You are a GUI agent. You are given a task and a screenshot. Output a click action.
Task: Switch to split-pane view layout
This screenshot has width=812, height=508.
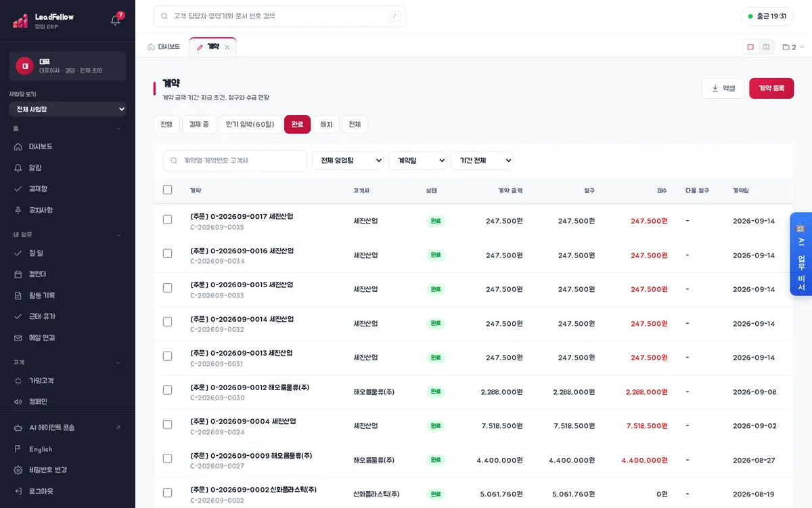766,47
